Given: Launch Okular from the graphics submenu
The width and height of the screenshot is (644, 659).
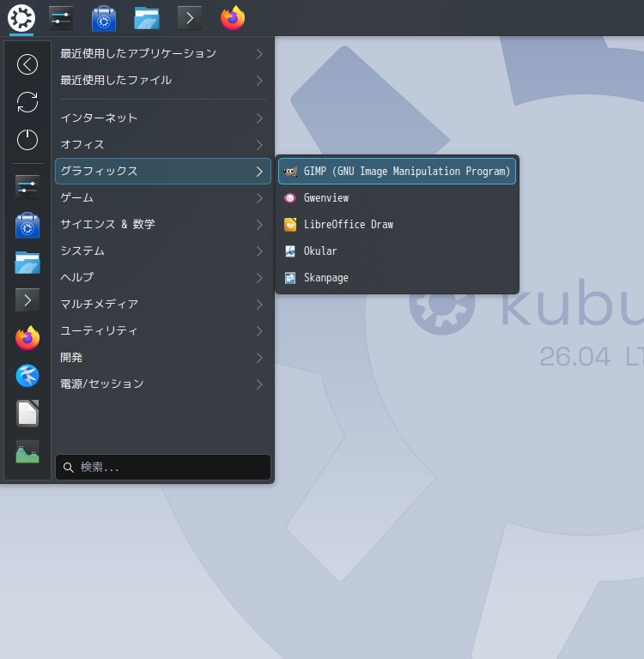Looking at the screenshot, I should (397, 251).
